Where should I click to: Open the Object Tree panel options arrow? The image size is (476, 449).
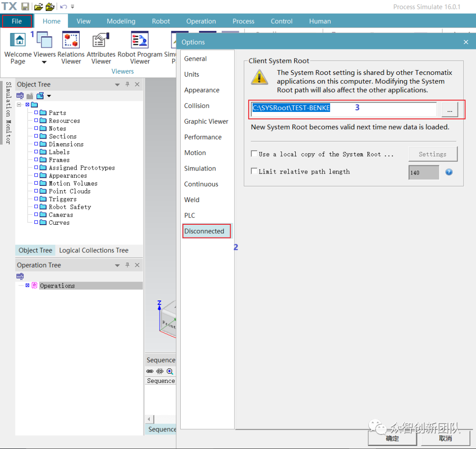[x=117, y=85]
